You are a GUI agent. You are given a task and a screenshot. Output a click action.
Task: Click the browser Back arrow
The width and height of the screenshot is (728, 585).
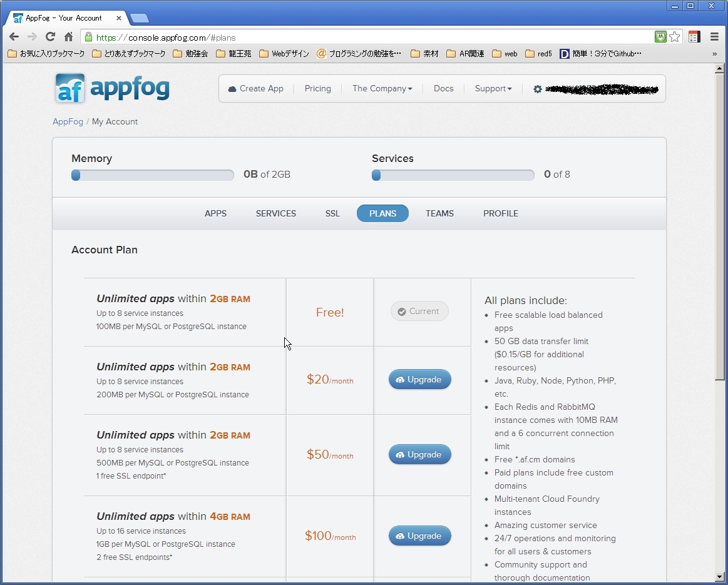pos(14,37)
